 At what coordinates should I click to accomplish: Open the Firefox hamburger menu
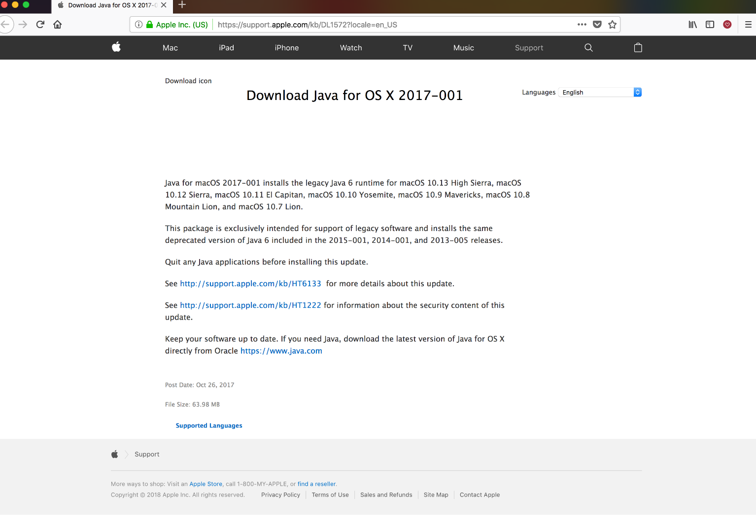[x=748, y=25]
